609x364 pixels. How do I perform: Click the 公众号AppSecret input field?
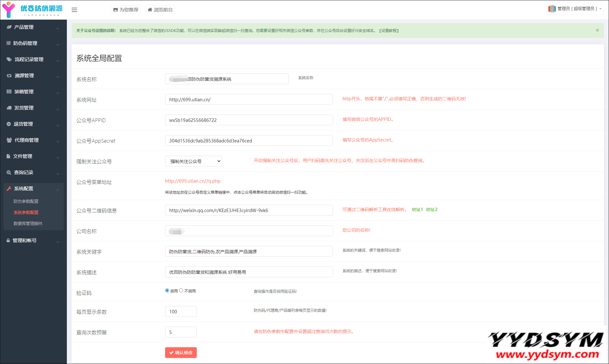[249, 141]
